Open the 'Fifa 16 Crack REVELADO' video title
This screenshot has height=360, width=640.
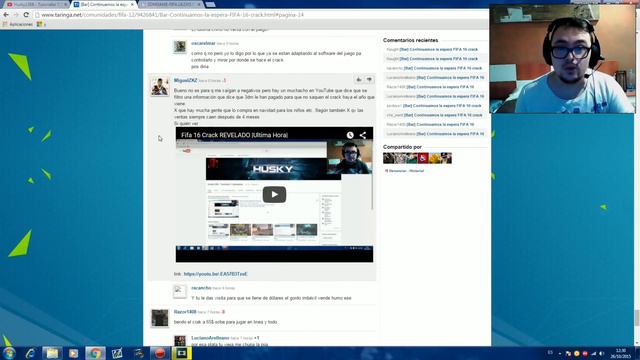click(235, 135)
